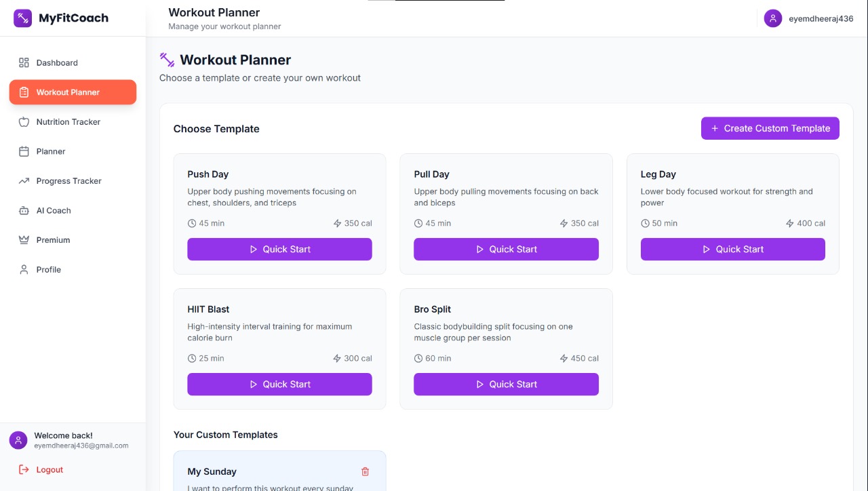Open the Planner calendar icon
868x491 pixels.
[23, 151]
